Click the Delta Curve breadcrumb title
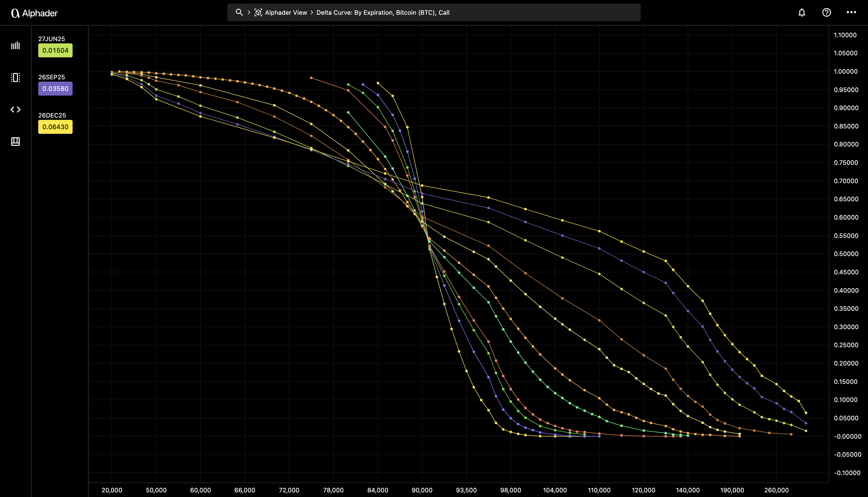This screenshot has height=497, width=868. click(x=383, y=13)
